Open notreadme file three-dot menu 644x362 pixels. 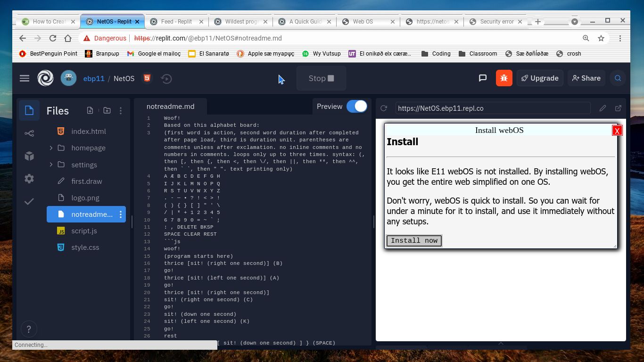(121, 214)
